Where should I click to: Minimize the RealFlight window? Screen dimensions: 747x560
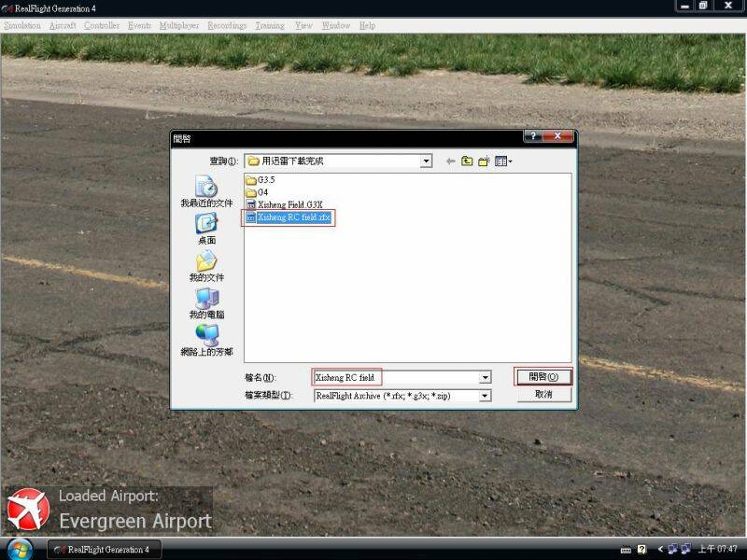pyautogui.click(x=684, y=7)
